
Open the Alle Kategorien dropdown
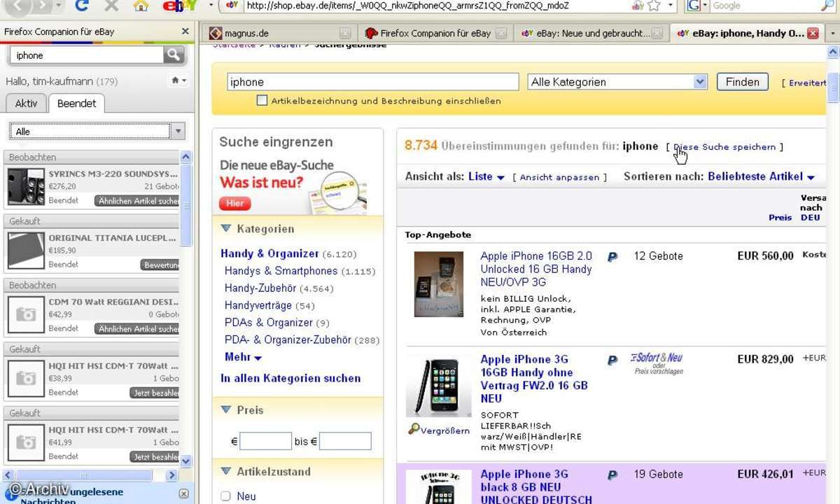[x=617, y=82]
